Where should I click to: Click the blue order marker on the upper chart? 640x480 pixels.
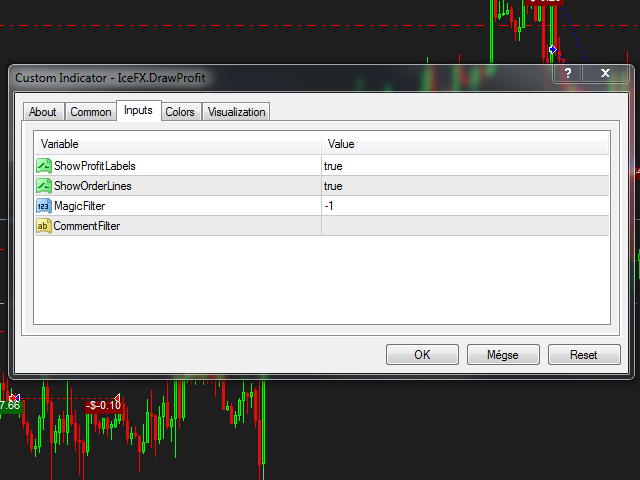pyautogui.click(x=553, y=49)
